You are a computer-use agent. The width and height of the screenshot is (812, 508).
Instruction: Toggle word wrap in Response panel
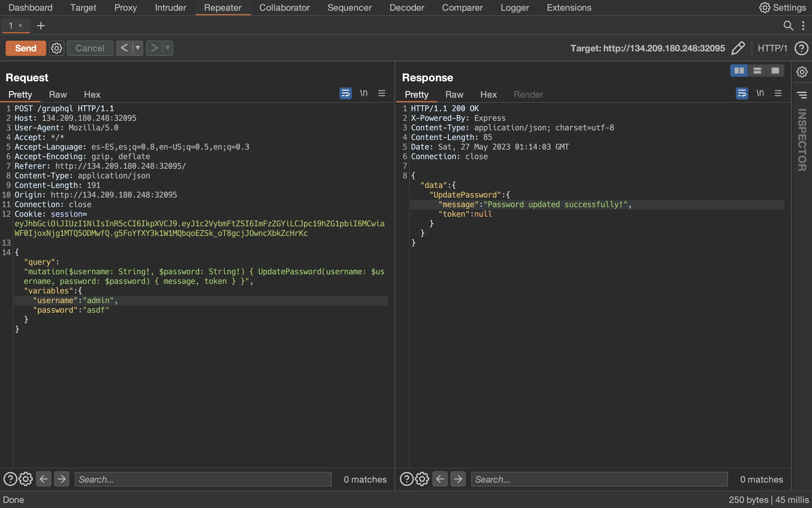[742, 93]
